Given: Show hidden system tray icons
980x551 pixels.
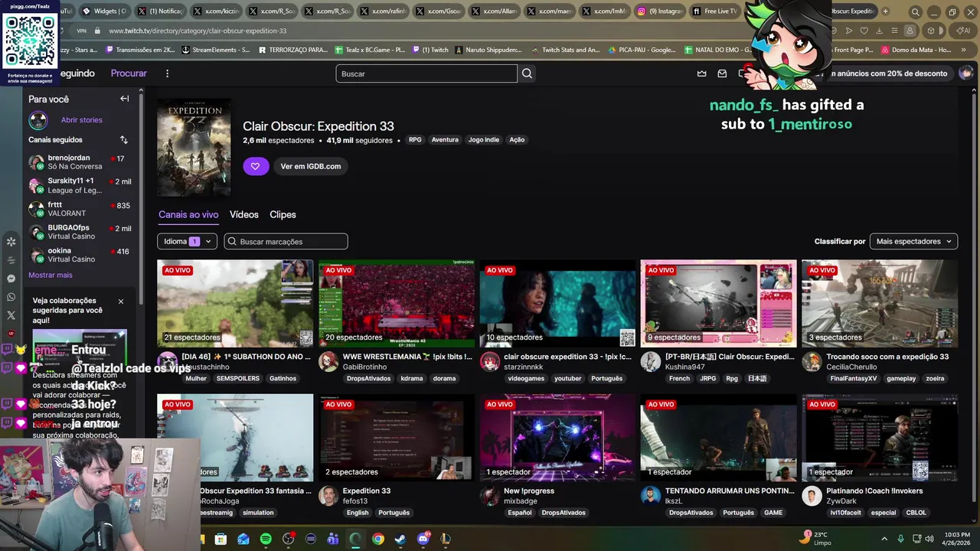Looking at the screenshot, I should pos(884,539).
